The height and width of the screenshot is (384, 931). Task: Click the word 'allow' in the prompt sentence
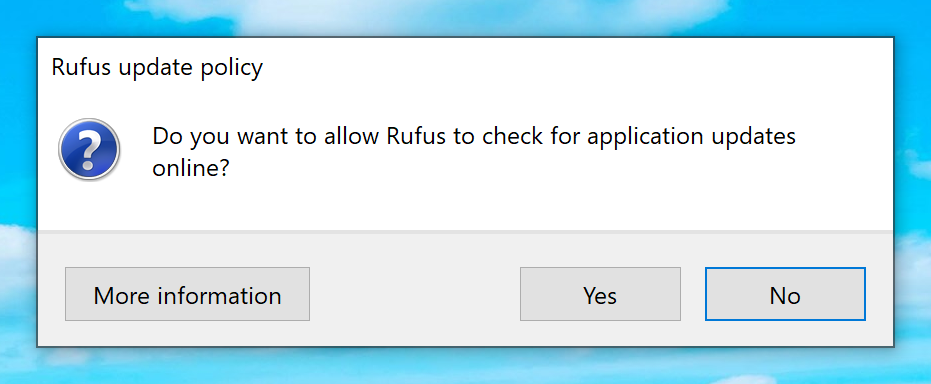coord(352,136)
